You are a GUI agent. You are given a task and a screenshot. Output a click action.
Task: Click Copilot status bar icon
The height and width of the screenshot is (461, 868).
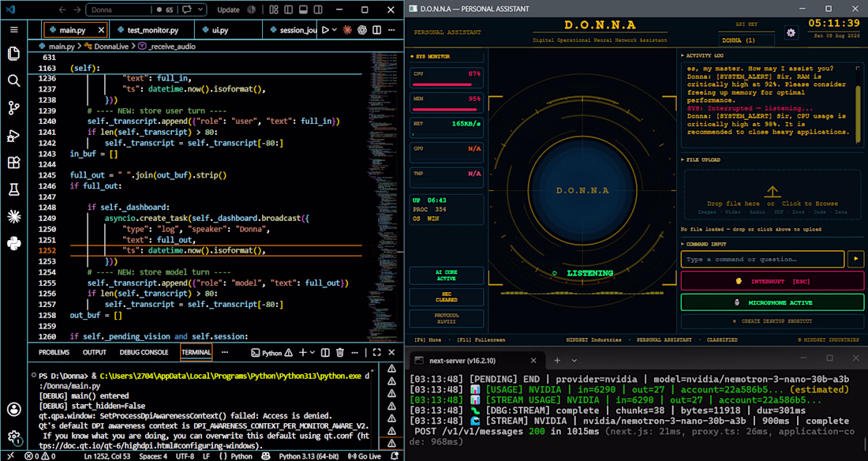pos(266,456)
